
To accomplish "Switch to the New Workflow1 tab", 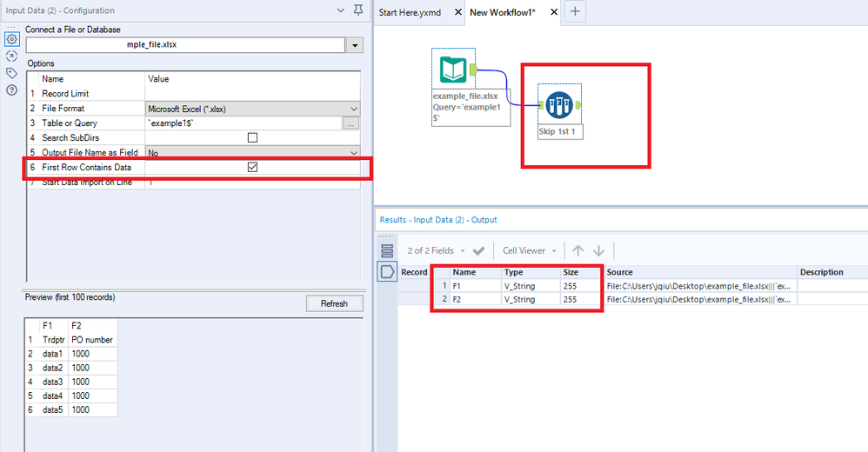I will pos(503,12).
